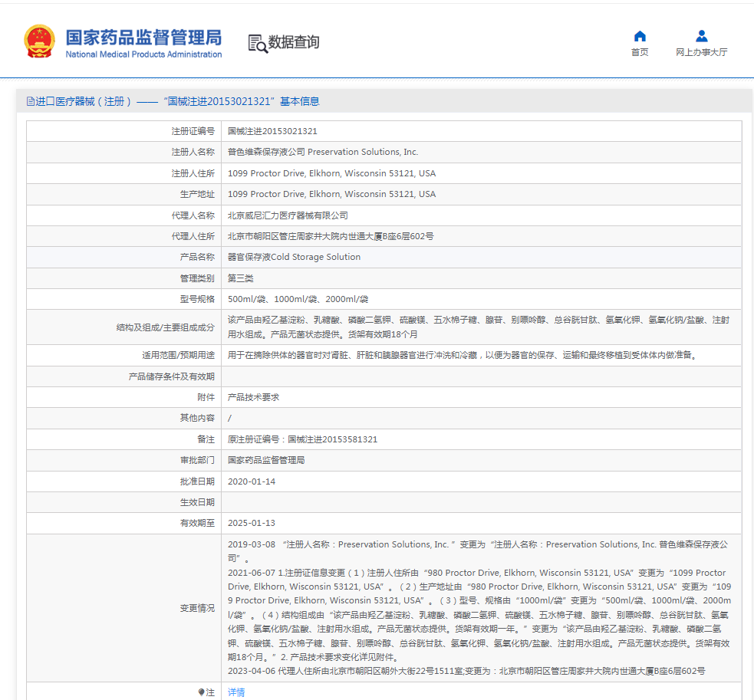Click the document icon before 进口医疗器械

coord(30,101)
